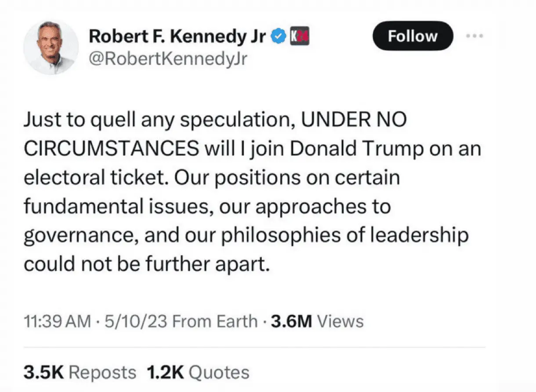The width and height of the screenshot is (536, 392).
Task: Click the Robert F. Kennedy Jr display name
Action: [x=177, y=37]
